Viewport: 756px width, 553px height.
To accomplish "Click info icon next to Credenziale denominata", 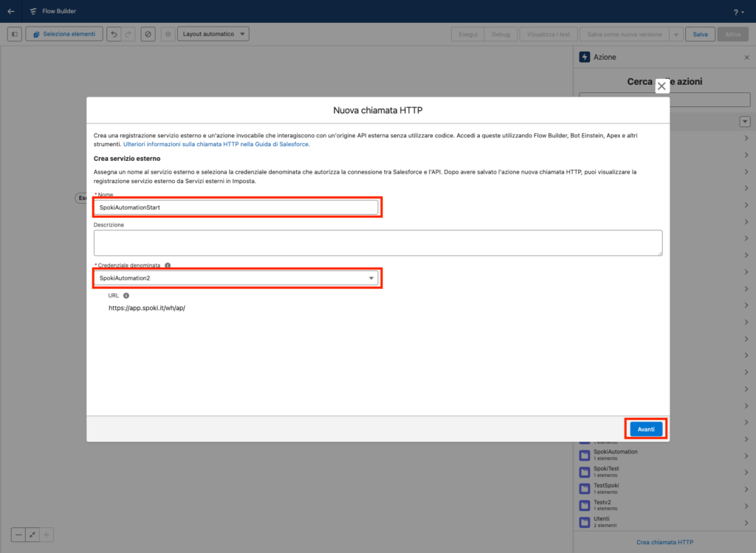I will pyautogui.click(x=168, y=265).
